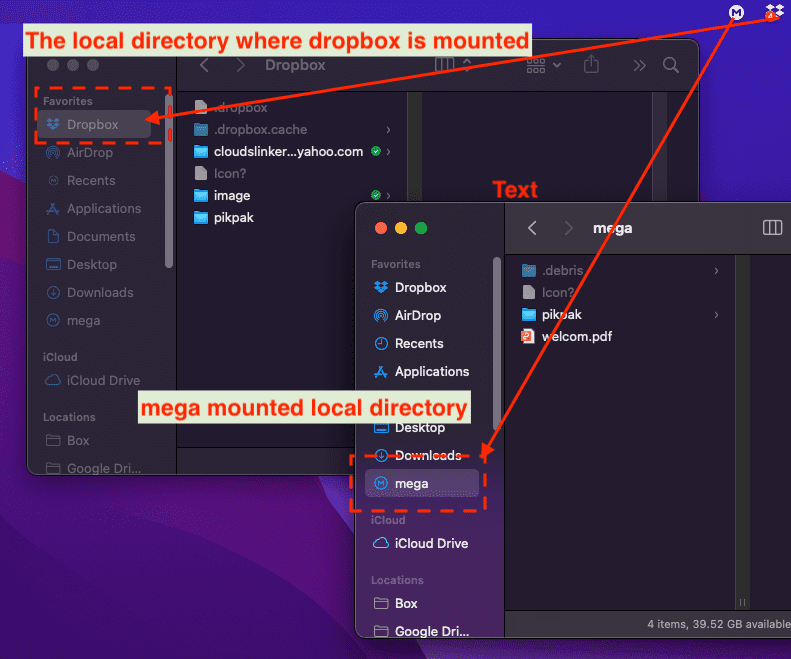791x659 pixels.
Task: Click the mega window sidebar scrollbar
Action: coord(497,343)
